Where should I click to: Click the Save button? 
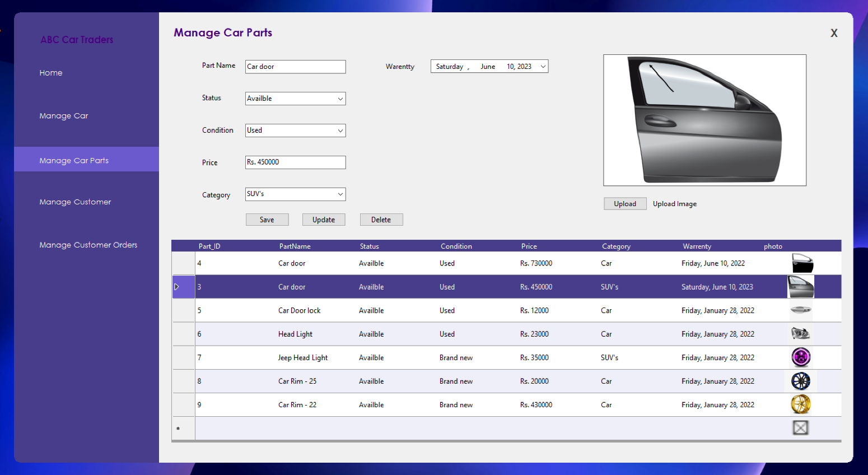pos(267,220)
